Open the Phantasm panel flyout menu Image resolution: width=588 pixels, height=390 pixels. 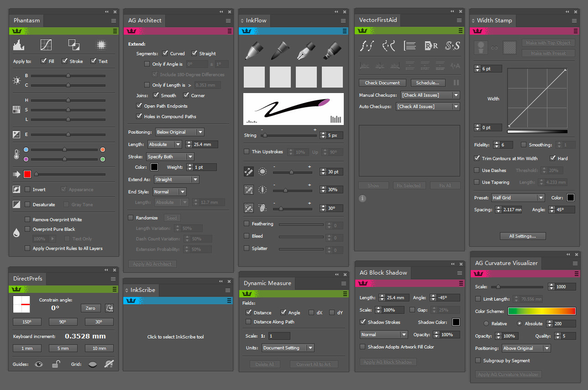[112, 21]
